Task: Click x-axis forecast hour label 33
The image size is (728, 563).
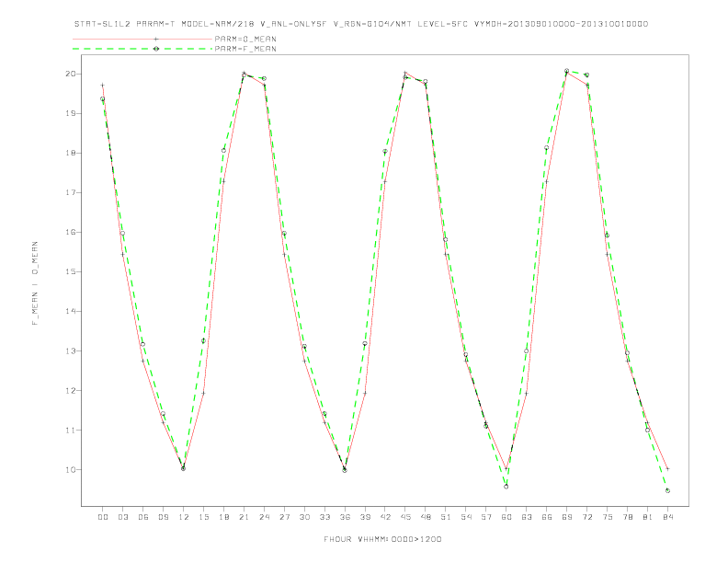Action: (x=324, y=517)
